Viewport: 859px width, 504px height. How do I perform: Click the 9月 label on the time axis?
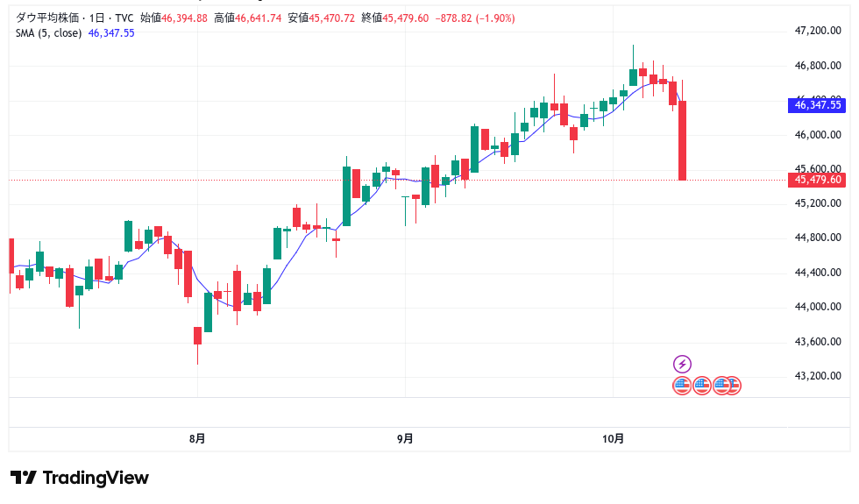(405, 438)
